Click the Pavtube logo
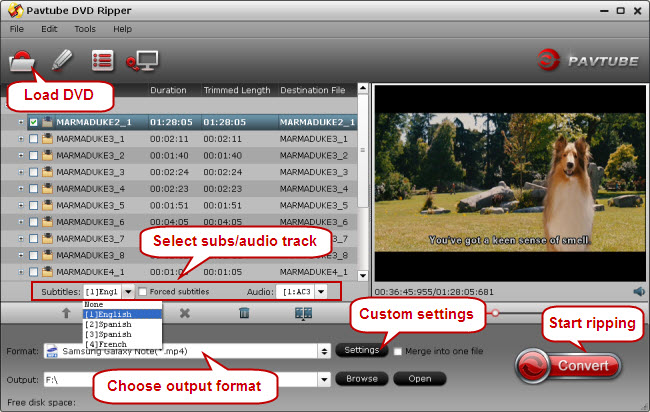Viewport: 650px width, 412px height. pyautogui.click(x=587, y=61)
